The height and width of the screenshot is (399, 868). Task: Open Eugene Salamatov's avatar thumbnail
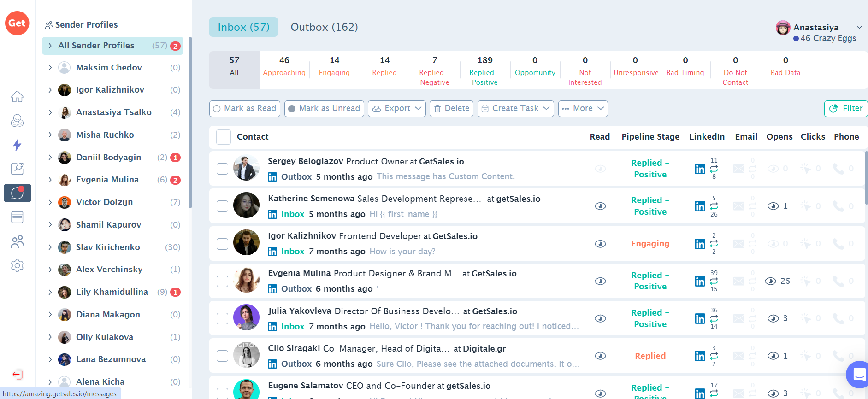[247, 390]
